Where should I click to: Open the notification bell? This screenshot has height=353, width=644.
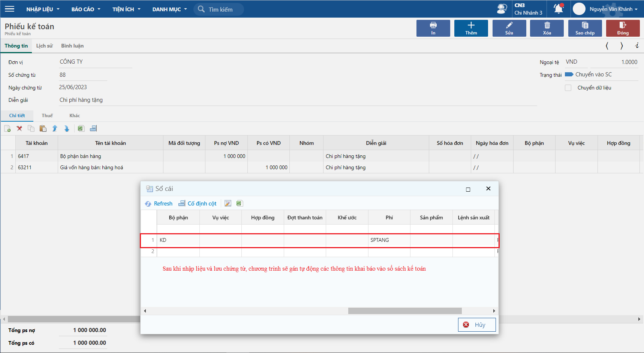[558, 9]
